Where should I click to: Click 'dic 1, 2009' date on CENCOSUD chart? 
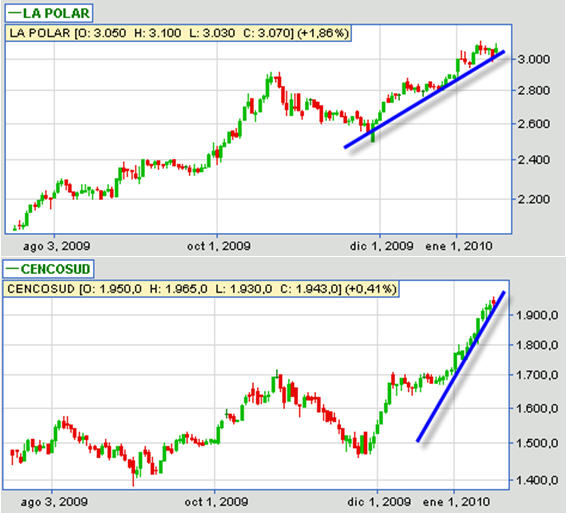click(379, 502)
